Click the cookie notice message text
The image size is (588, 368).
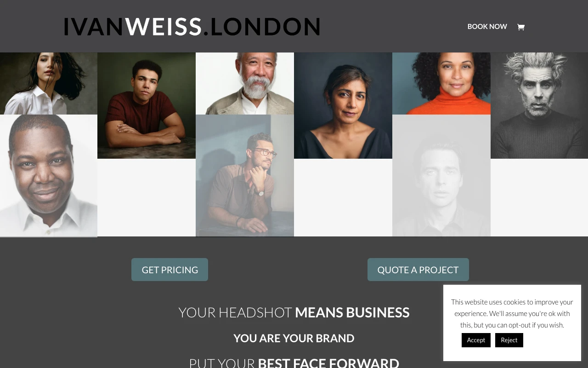[x=512, y=313]
